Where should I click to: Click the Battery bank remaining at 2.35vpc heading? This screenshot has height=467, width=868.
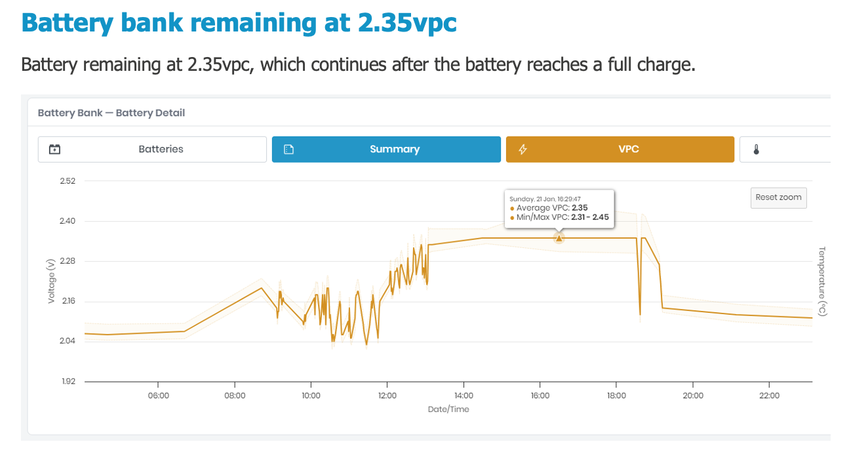tap(239, 23)
